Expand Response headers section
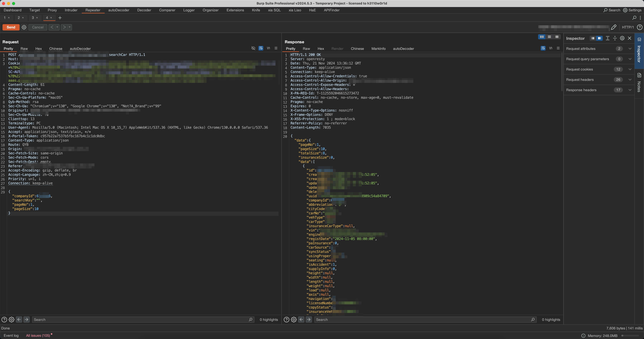644x339 pixels. coord(599,90)
